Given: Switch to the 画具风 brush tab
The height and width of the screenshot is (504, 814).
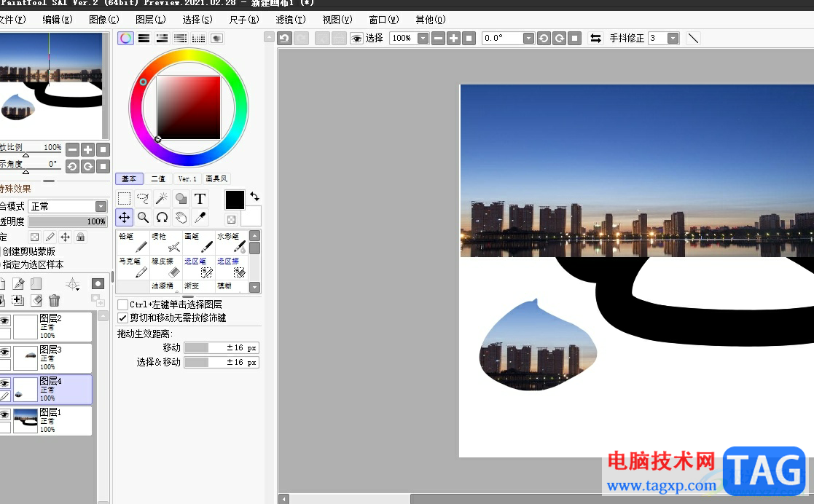Looking at the screenshot, I should [216, 179].
